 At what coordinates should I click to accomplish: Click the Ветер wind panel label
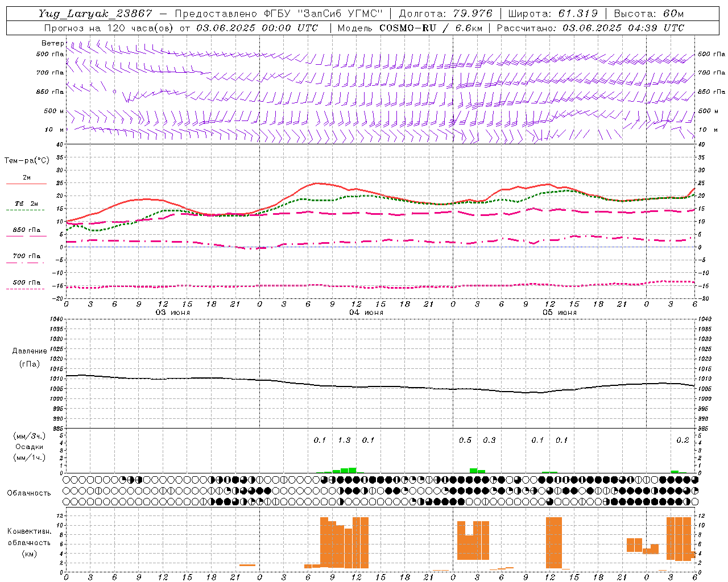(x=53, y=43)
